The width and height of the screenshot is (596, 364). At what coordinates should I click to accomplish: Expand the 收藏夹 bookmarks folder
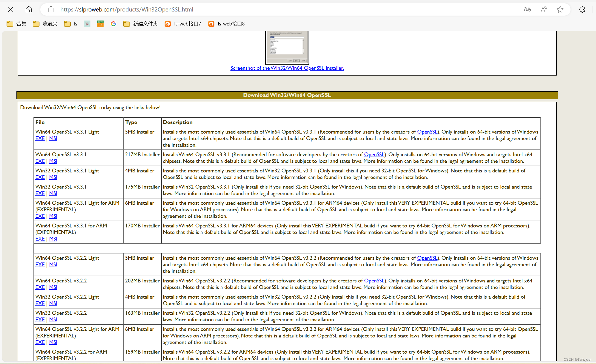pyautogui.click(x=45, y=24)
